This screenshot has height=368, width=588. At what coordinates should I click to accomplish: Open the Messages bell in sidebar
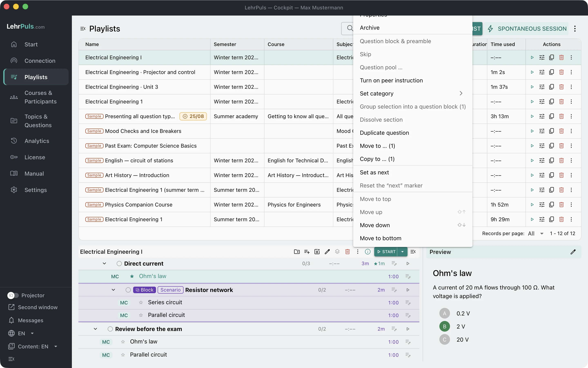11,320
